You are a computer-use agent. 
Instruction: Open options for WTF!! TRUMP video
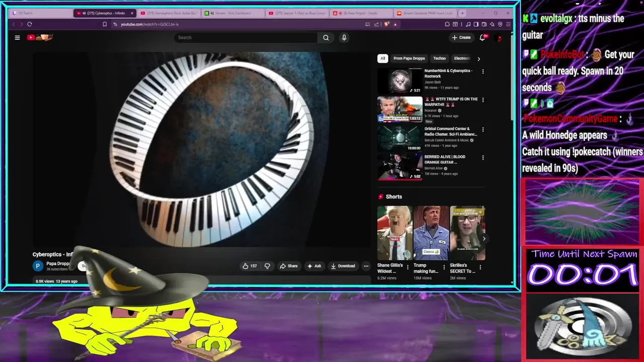(483, 100)
